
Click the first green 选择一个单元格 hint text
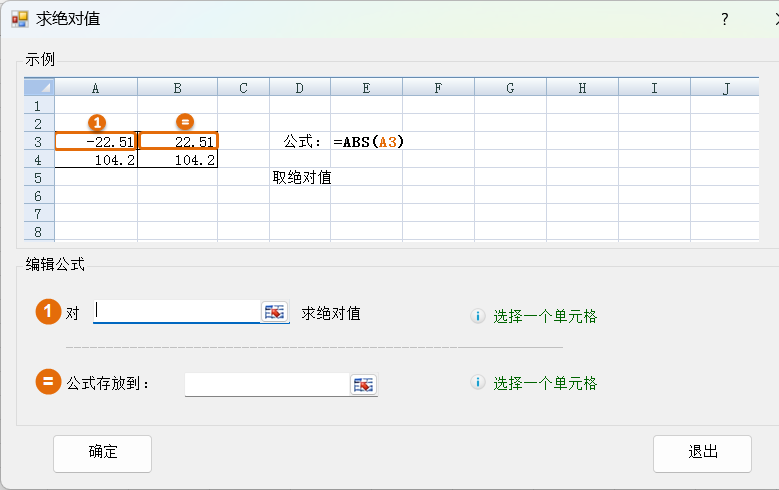(x=545, y=316)
